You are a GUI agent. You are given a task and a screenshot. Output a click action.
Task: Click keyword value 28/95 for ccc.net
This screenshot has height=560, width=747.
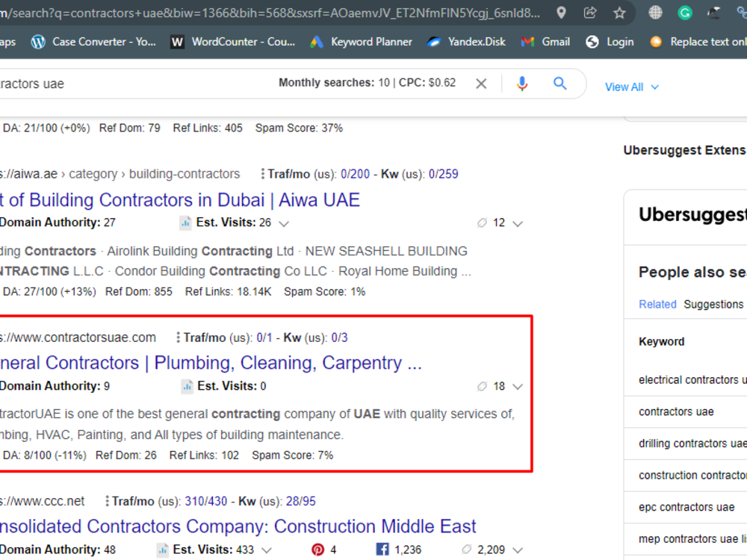[x=300, y=502]
